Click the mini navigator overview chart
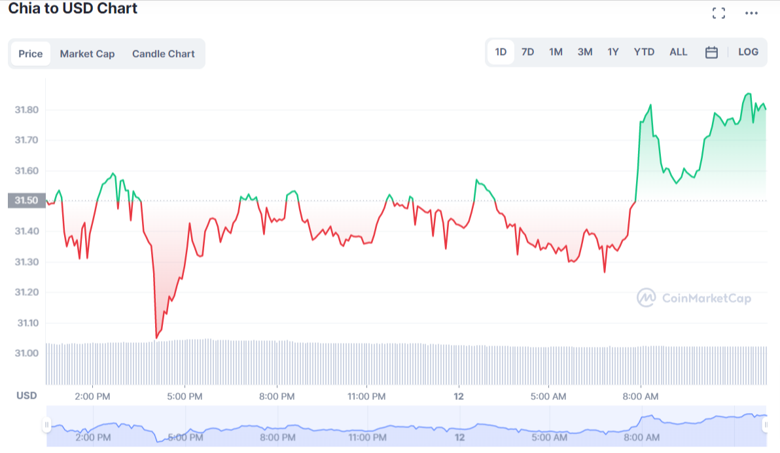This screenshot has height=453, width=780. point(400,427)
